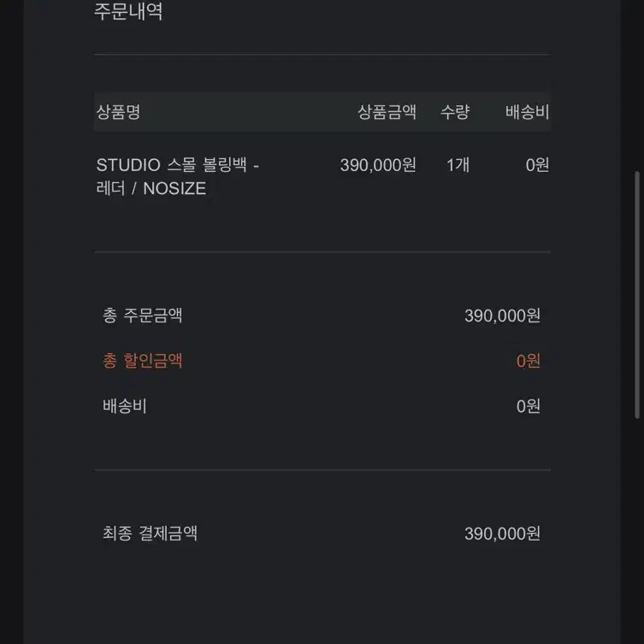
Task: Click the 0원 shipping value in product row
Action: click(537, 165)
